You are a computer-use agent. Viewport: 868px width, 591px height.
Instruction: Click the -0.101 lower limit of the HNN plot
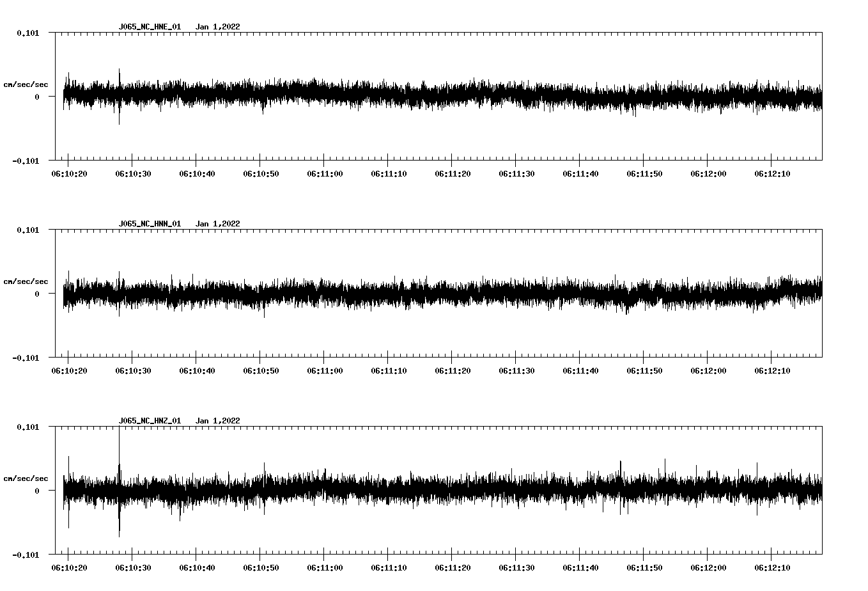click(26, 358)
